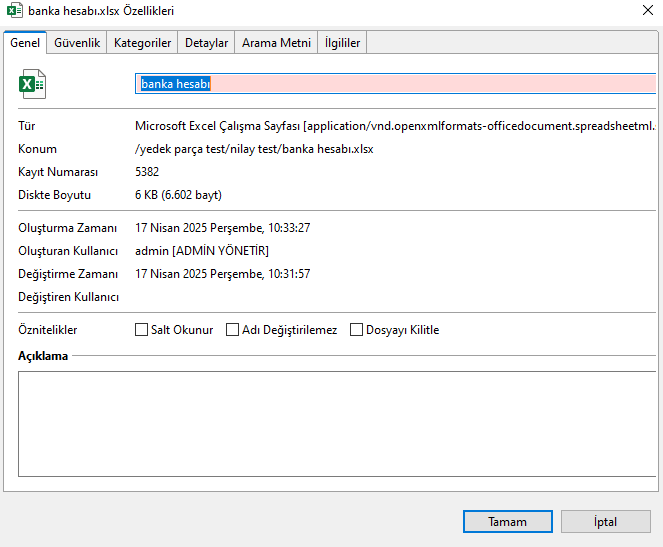
Task: Click the Tür file type value
Action: (x=394, y=126)
